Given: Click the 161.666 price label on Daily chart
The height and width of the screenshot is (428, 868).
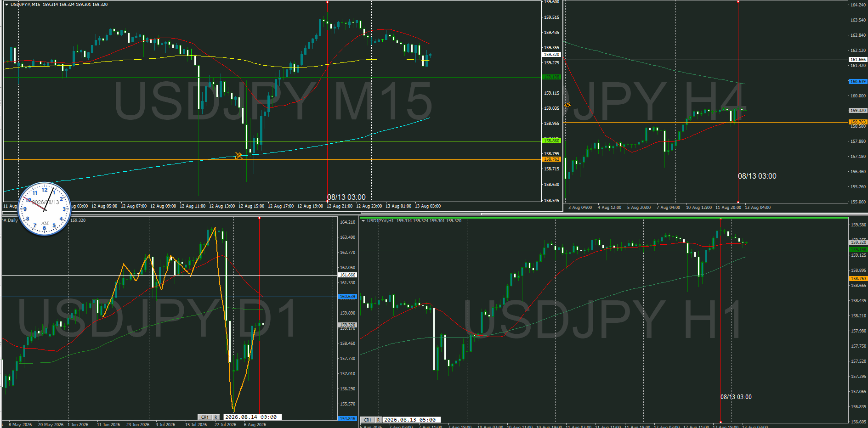Looking at the screenshot, I should coord(347,275).
